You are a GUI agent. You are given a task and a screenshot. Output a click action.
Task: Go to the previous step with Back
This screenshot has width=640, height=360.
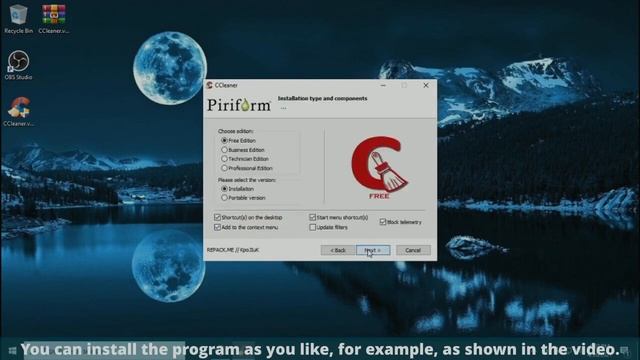click(x=338, y=250)
